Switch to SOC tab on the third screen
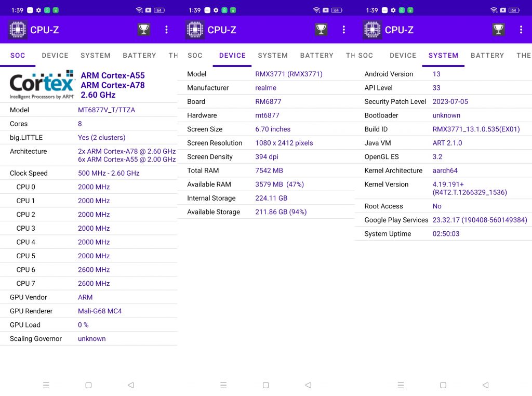 click(365, 55)
